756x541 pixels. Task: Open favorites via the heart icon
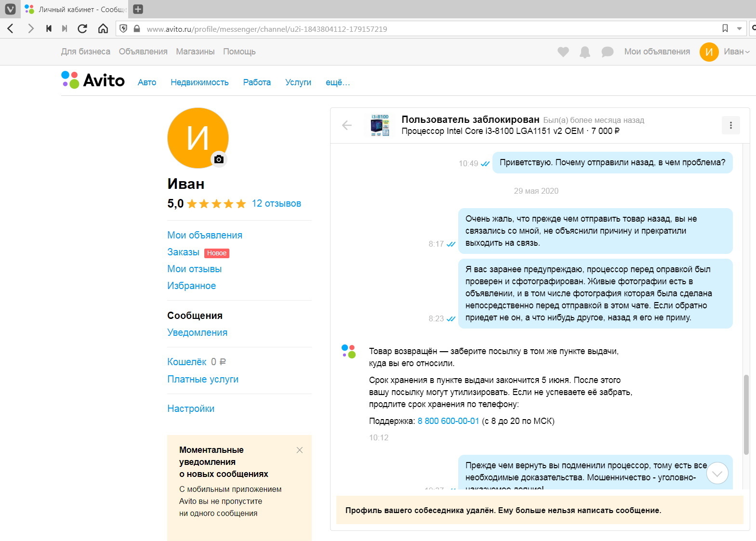pyautogui.click(x=563, y=52)
